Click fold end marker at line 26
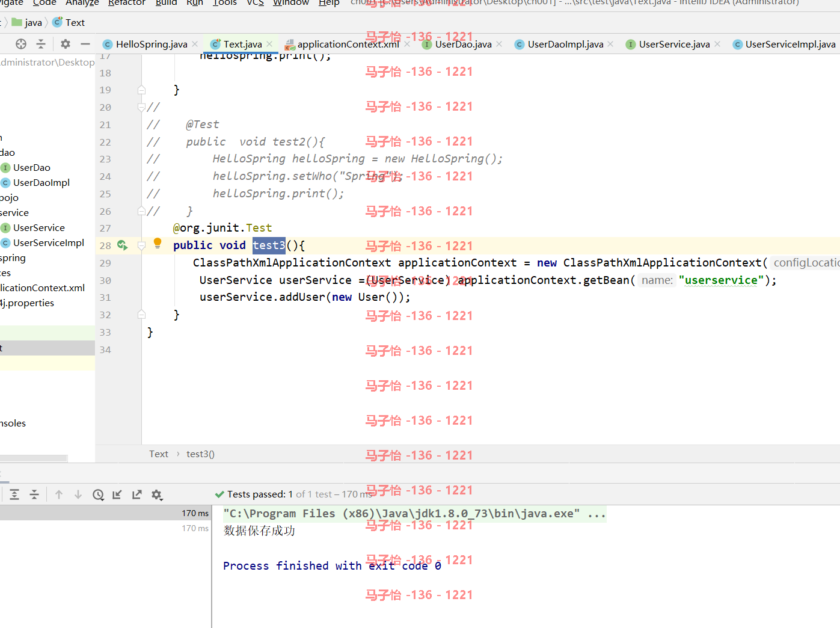 point(141,211)
